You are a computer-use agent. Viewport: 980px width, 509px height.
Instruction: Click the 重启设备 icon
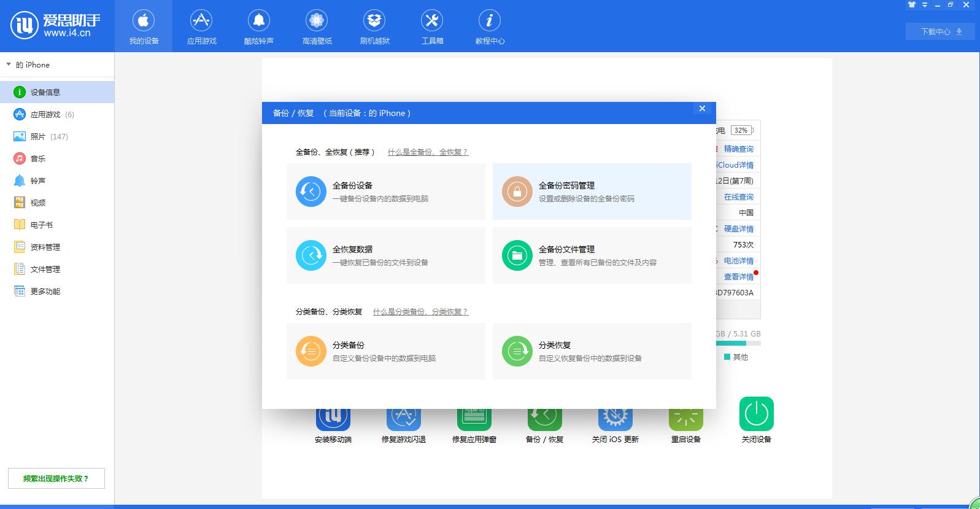click(686, 420)
